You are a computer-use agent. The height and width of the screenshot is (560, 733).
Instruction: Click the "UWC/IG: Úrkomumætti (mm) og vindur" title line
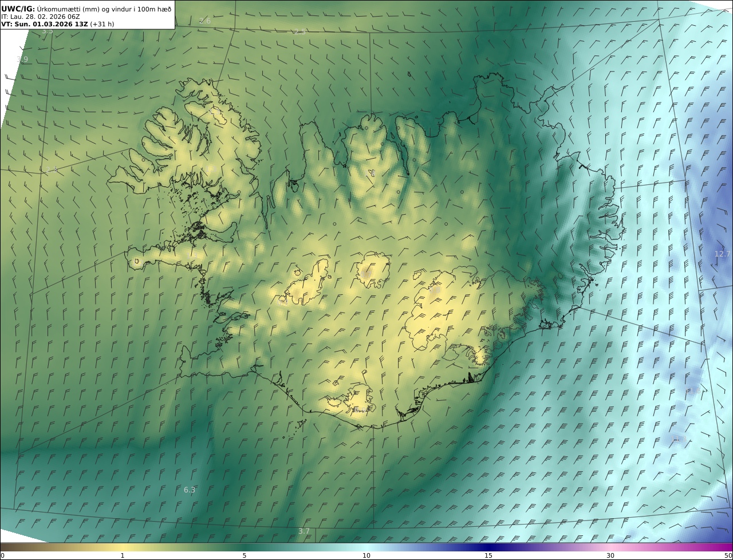(86, 9)
